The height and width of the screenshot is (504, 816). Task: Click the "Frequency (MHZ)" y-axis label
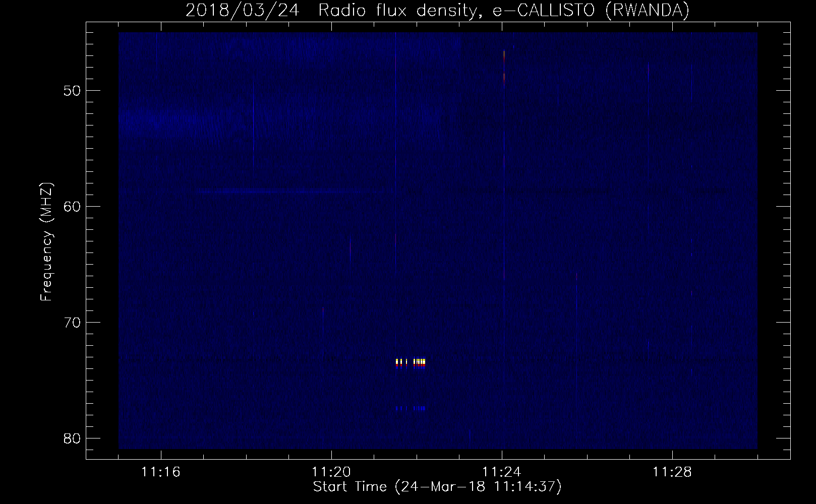pos(46,242)
